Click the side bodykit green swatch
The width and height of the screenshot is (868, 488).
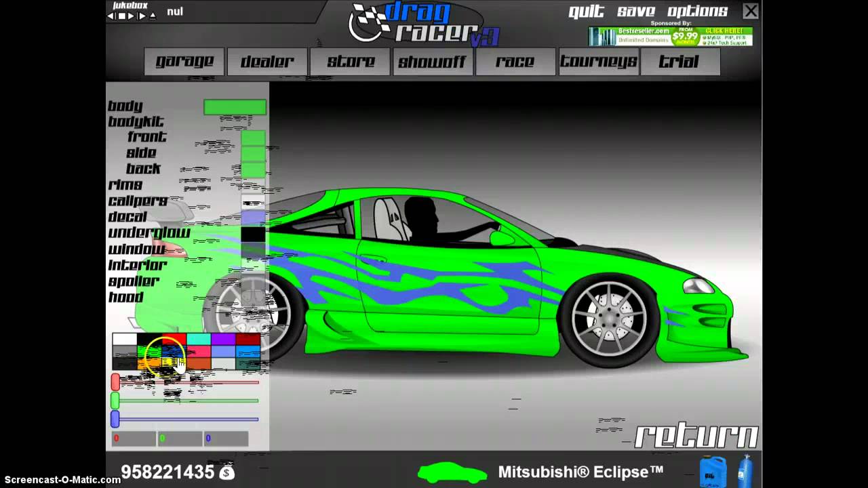pos(253,153)
